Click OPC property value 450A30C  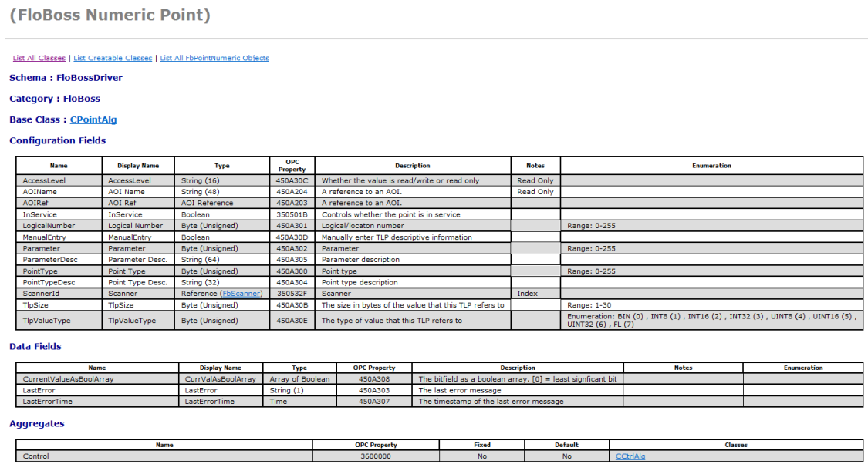[292, 181]
